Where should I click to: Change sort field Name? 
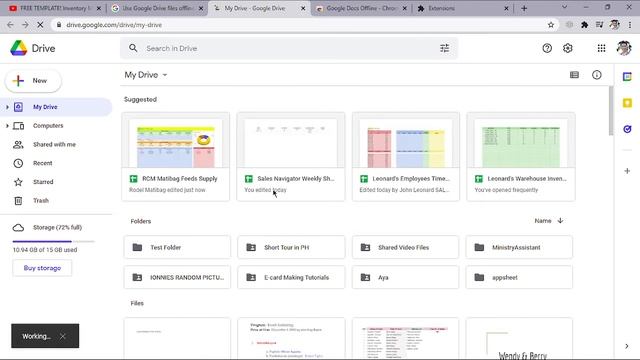point(543,220)
